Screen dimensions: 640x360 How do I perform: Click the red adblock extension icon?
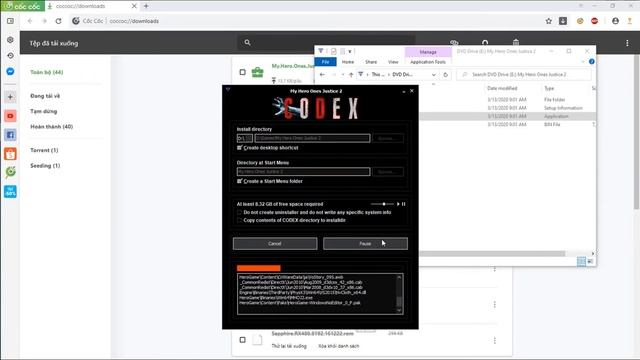click(x=595, y=21)
